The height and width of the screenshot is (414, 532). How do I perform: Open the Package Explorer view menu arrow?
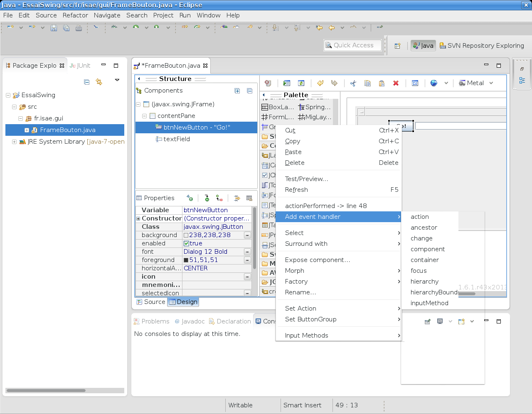(x=117, y=80)
